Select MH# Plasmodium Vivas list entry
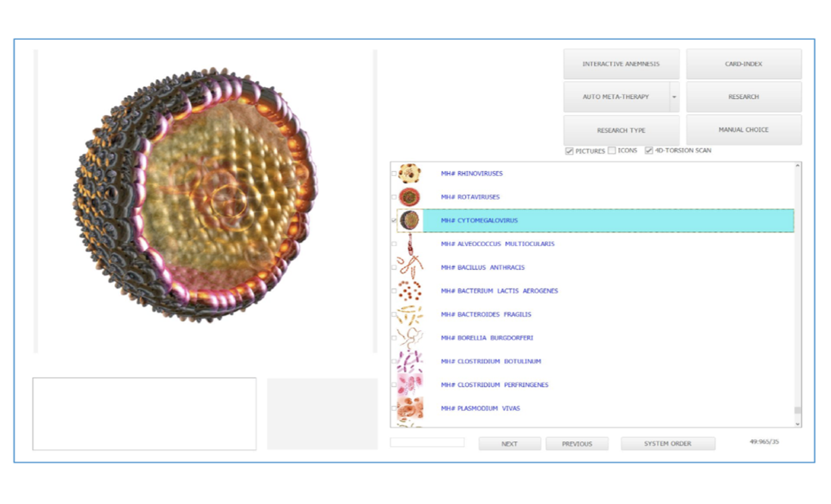This screenshot has height=504, width=831. pyautogui.click(x=480, y=409)
